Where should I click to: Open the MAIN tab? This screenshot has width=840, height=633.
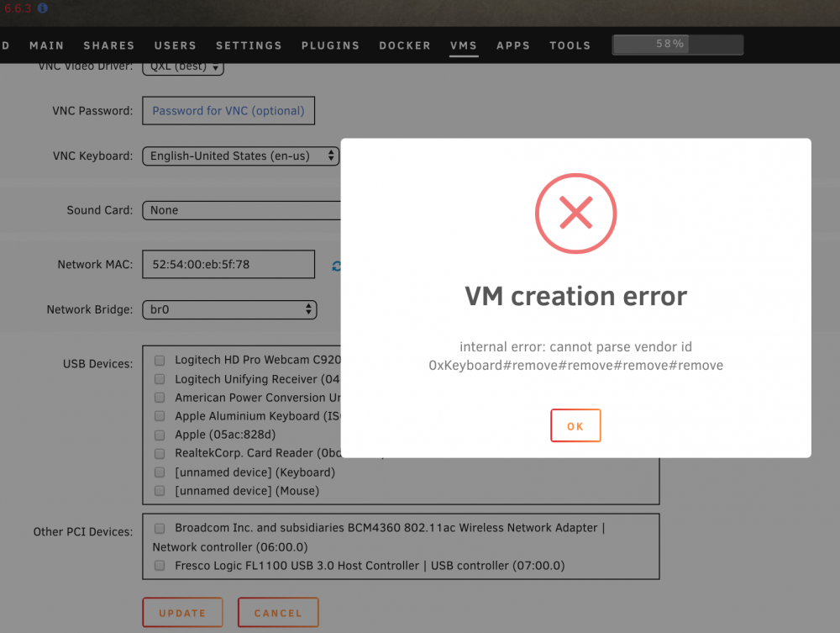click(x=46, y=45)
